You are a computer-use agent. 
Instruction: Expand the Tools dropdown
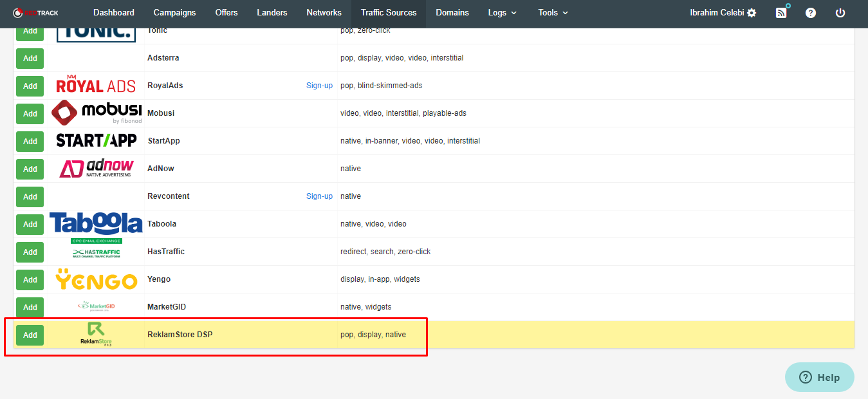pyautogui.click(x=553, y=13)
